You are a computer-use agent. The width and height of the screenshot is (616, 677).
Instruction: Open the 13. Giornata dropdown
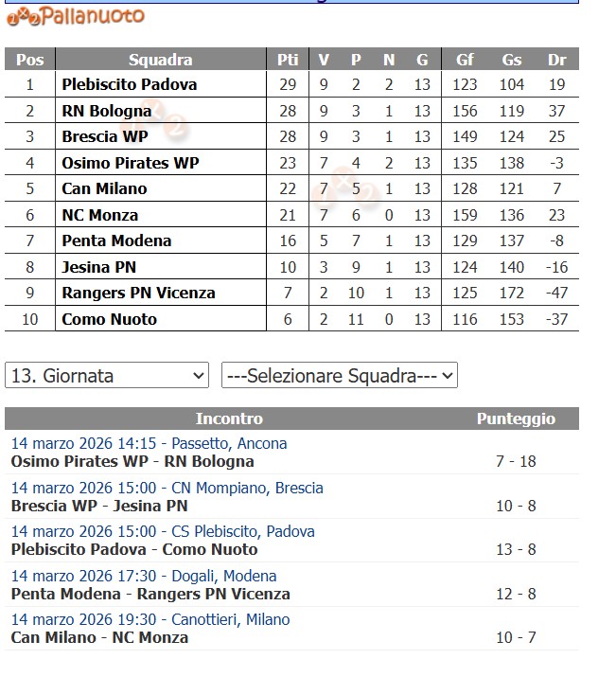click(x=107, y=376)
